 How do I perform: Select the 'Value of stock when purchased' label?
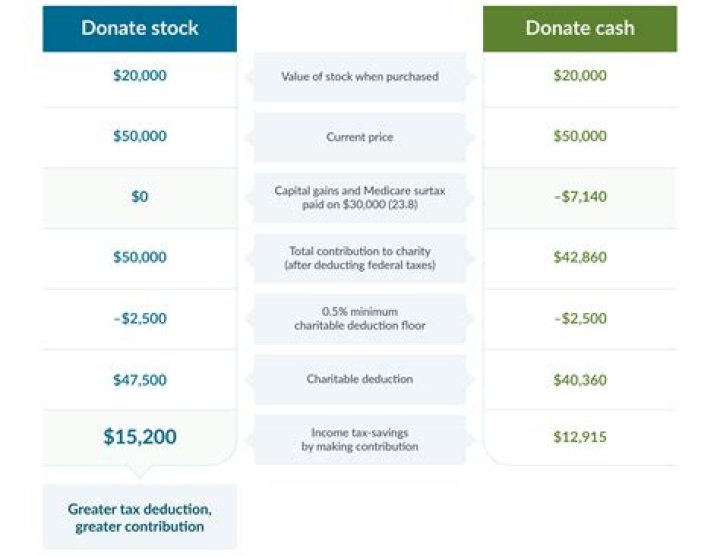click(359, 76)
